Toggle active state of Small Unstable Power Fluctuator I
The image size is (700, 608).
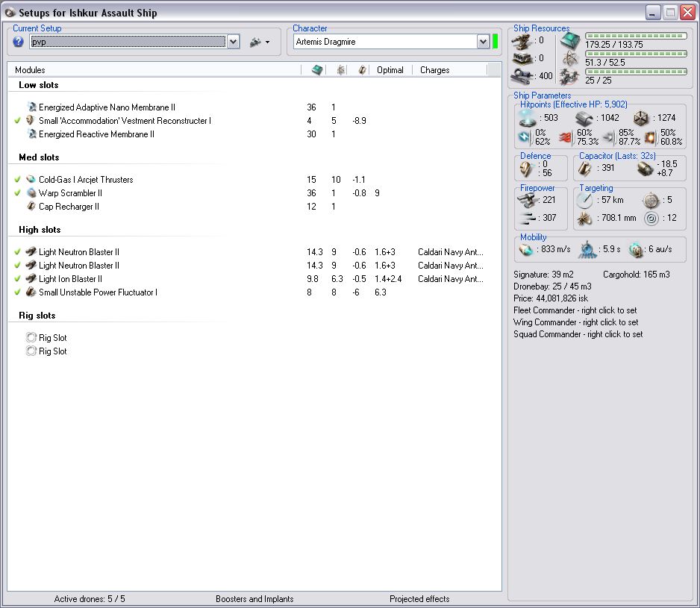(x=17, y=292)
